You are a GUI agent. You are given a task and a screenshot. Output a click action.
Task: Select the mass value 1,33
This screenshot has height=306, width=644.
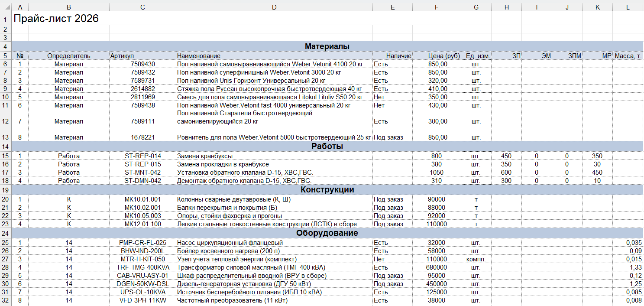628,267
